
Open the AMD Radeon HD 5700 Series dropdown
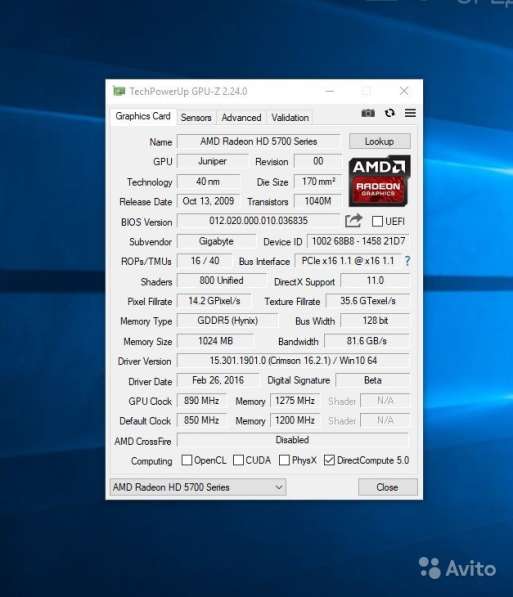[x=198, y=487]
